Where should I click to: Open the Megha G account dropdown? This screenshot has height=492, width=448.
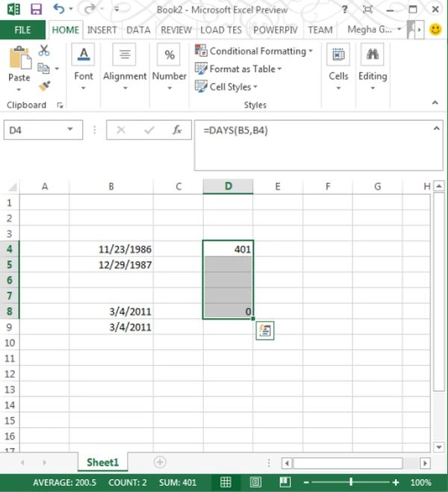(375, 30)
